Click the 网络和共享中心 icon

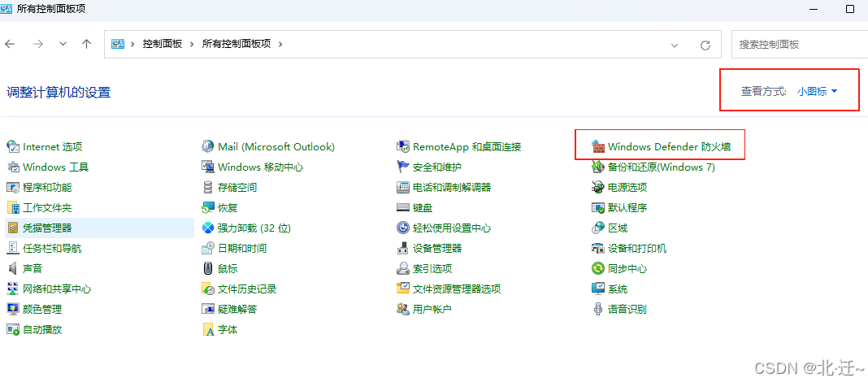coord(13,289)
